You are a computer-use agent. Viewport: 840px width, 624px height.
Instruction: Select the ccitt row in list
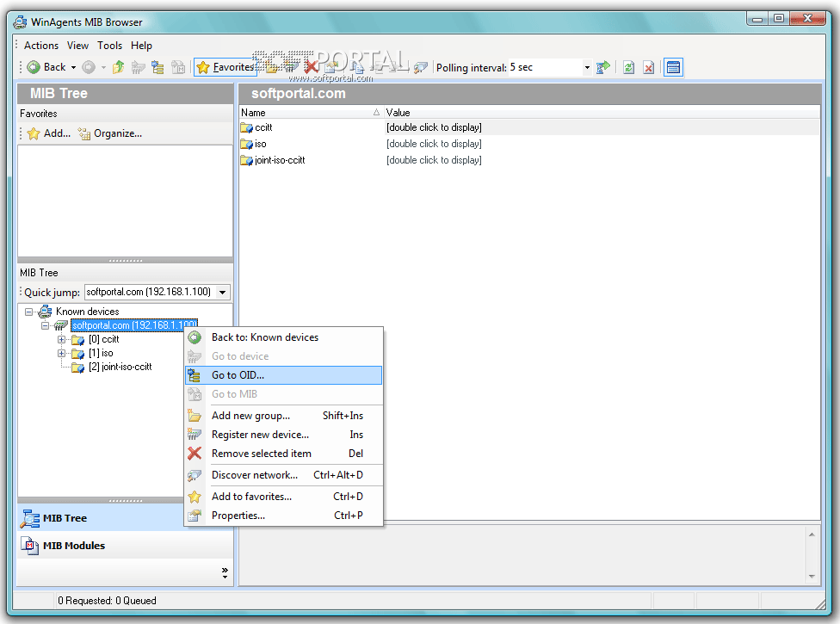529,127
